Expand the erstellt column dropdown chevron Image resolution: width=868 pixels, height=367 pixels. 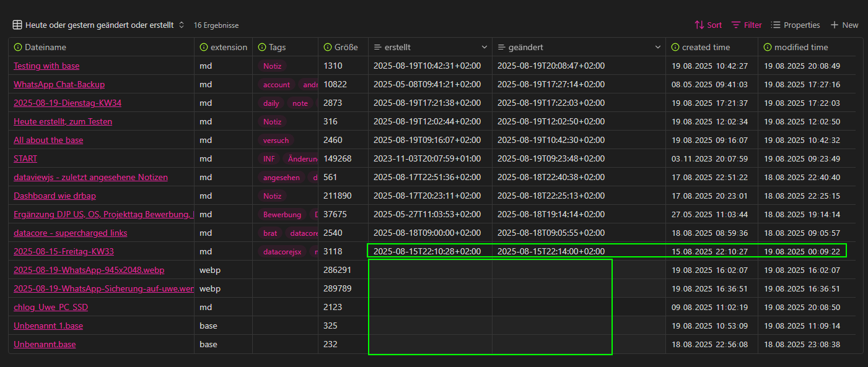[484, 48]
